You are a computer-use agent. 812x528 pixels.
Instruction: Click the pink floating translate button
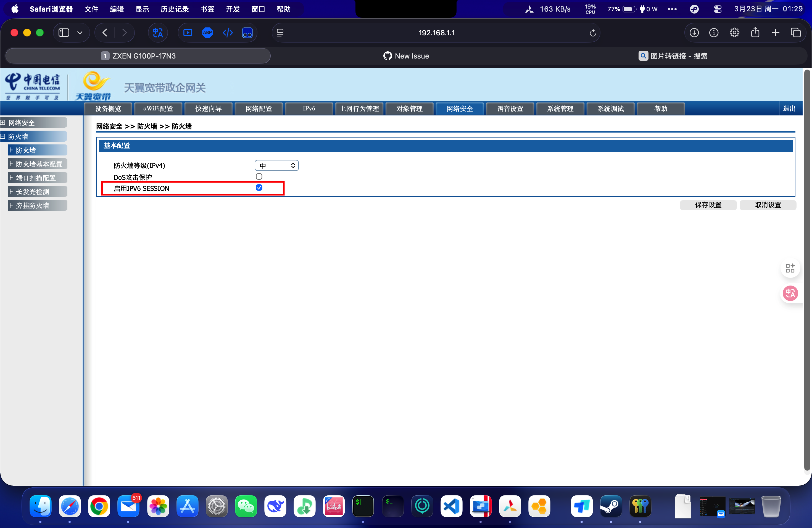[790, 293]
